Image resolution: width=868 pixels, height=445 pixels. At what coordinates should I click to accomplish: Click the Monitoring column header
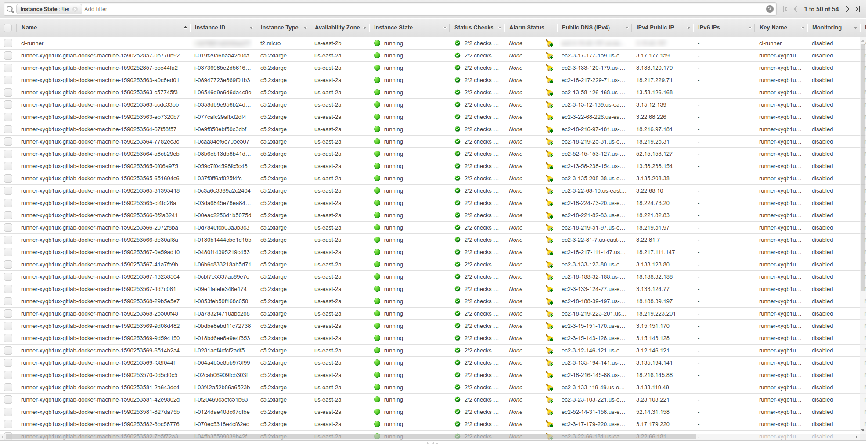(827, 28)
